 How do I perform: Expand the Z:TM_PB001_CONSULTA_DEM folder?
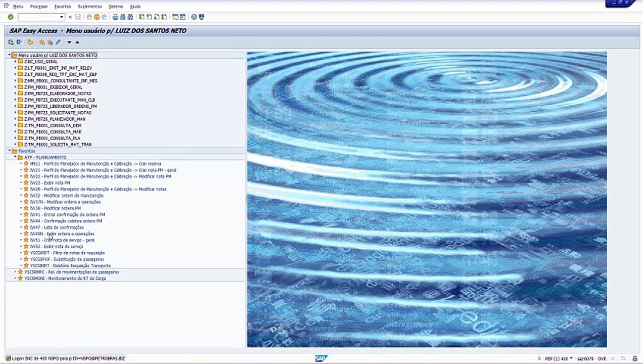[x=15, y=125]
